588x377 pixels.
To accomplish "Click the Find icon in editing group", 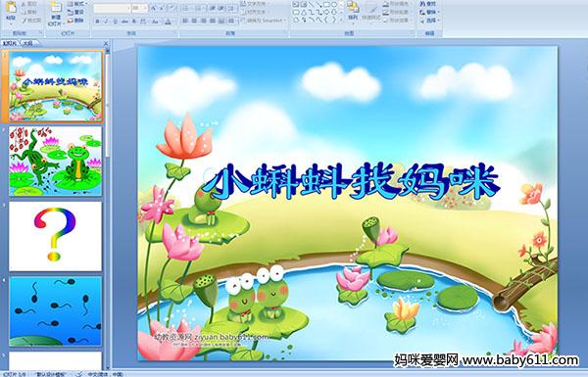I will [428, 4].
